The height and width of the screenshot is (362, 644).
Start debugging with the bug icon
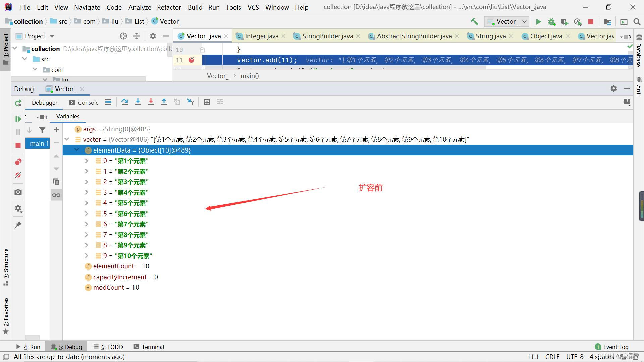click(x=551, y=22)
